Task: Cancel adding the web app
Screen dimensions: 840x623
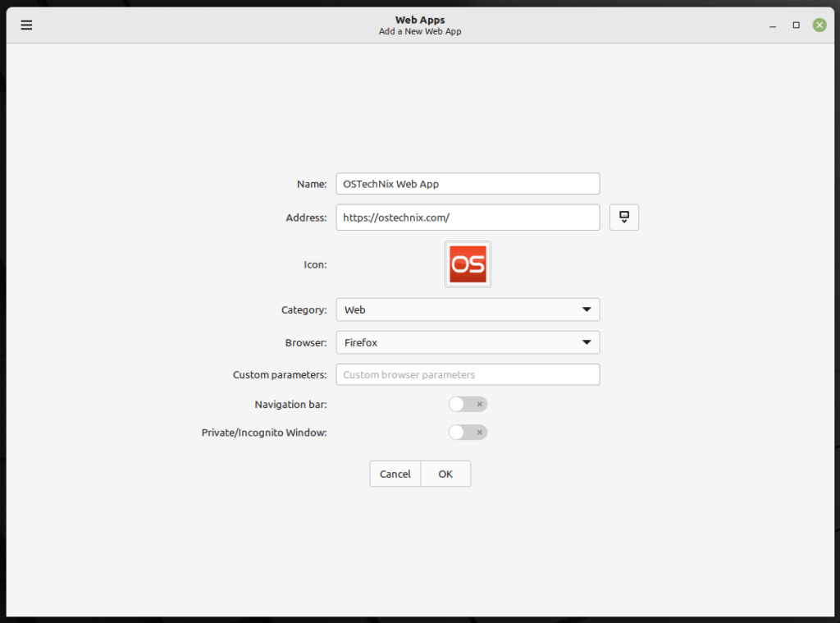Action: click(395, 474)
